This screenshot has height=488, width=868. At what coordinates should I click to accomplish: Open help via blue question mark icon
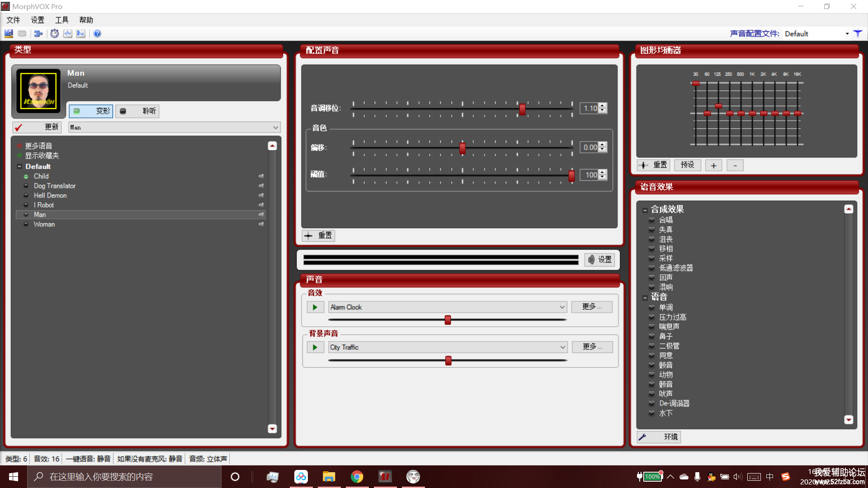coord(97,33)
